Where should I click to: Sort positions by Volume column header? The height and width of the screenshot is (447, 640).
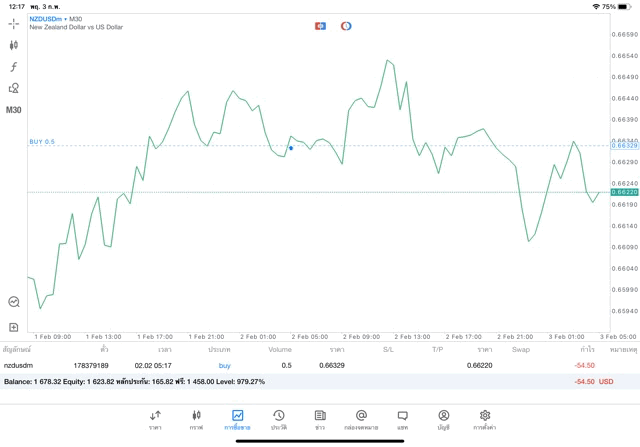click(x=280, y=350)
